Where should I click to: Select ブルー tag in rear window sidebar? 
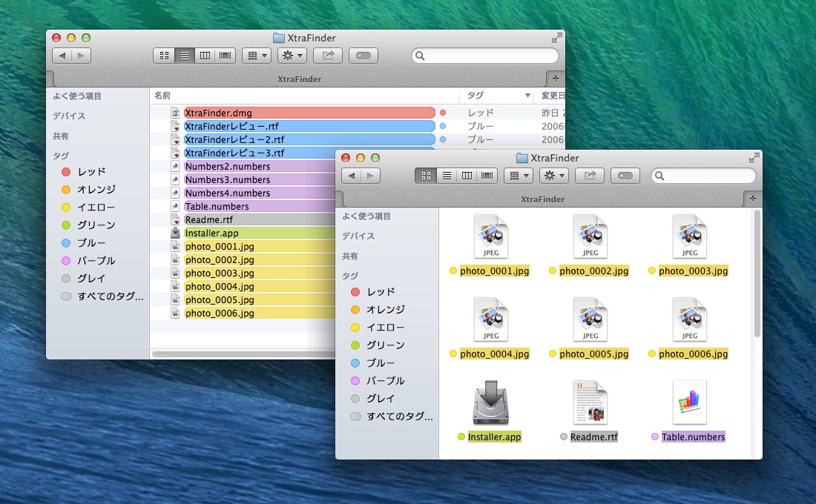tap(83, 243)
